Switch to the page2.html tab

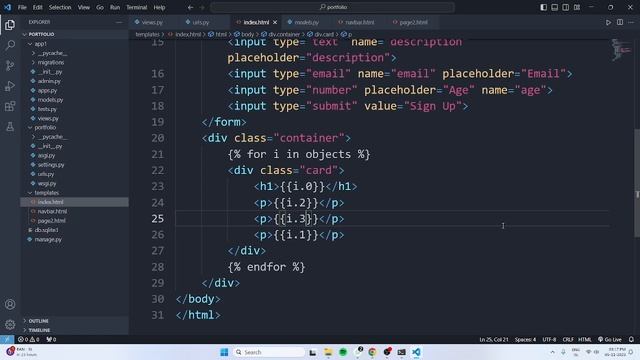point(413,22)
